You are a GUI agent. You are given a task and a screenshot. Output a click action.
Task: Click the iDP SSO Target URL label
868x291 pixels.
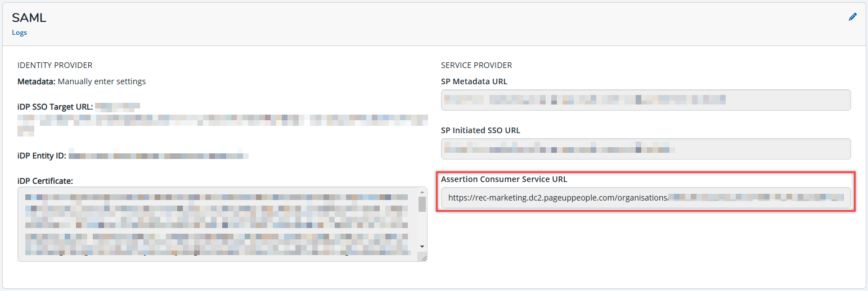tap(55, 107)
